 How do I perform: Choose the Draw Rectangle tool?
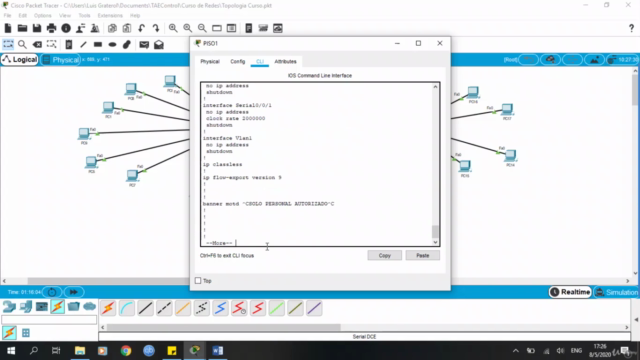pos(98,44)
